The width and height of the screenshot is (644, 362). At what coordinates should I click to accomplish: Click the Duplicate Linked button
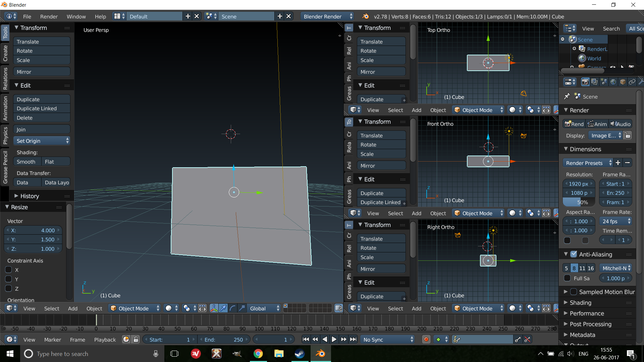pyautogui.click(x=37, y=109)
